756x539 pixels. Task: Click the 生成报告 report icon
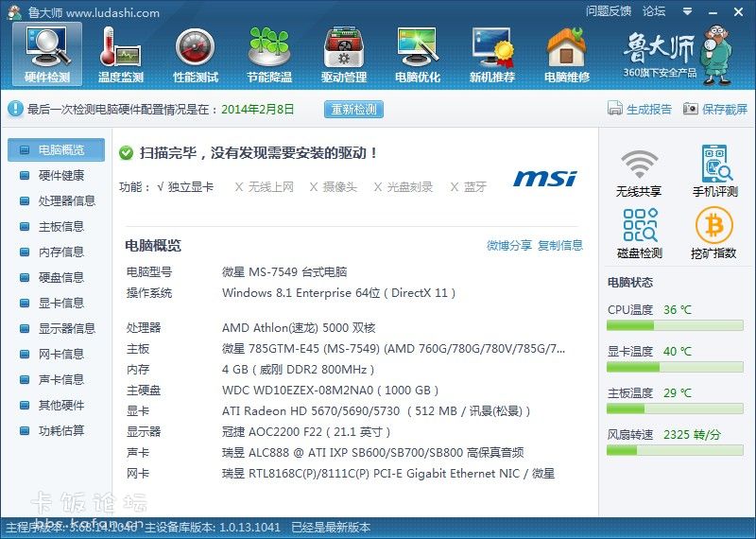pyautogui.click(x=615, y=109)
